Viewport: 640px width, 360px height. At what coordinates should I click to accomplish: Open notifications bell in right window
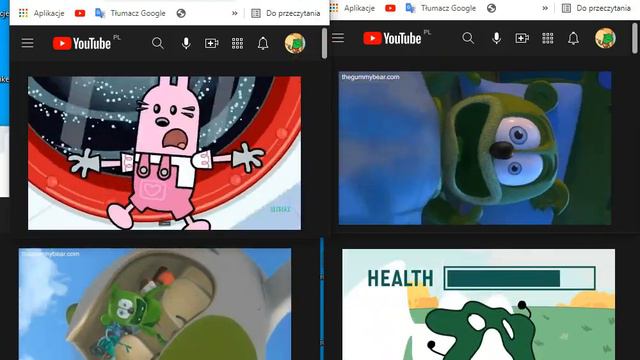573,38
